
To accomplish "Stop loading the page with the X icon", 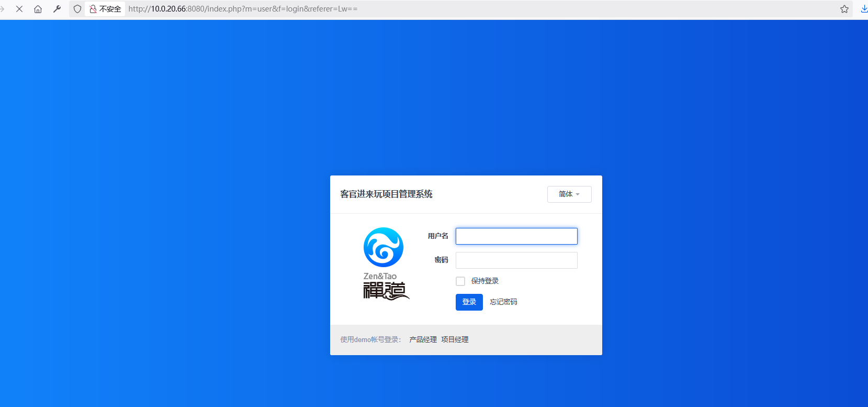I will pos(19,9).
